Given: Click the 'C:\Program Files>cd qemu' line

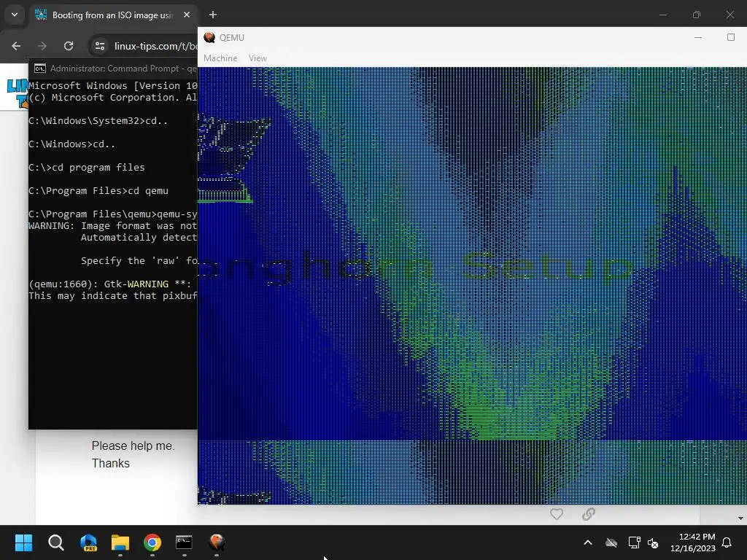Looking at the screenshot, I should [x=98, y=191].
